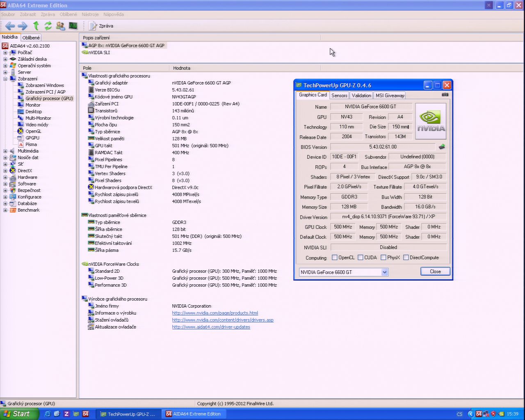The image size is (525, 420).
Task: Switch to the Sensors tab in GPU-Z
Action: (339, 95)
